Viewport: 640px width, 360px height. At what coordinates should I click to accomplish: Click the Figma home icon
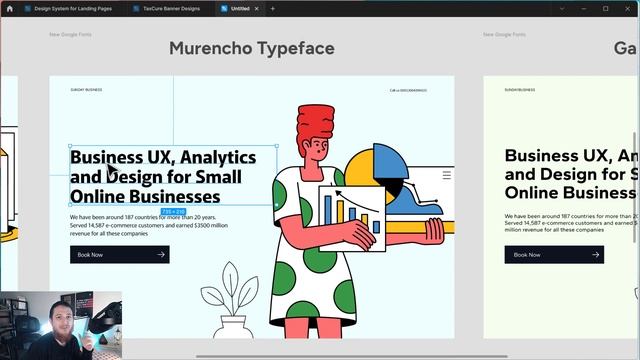point(10,8)
